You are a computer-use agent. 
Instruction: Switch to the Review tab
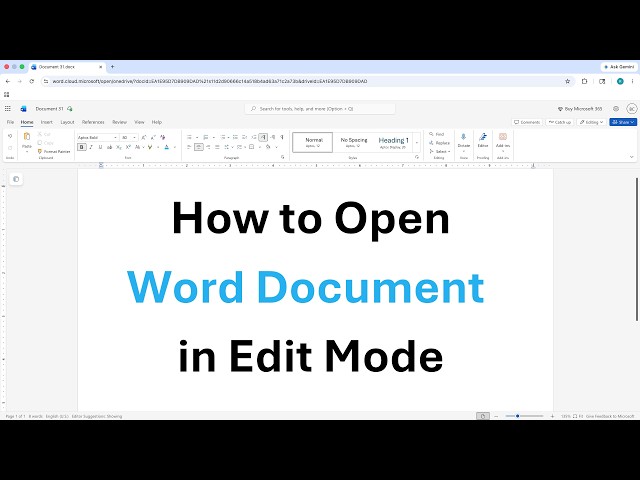point(120,122)
